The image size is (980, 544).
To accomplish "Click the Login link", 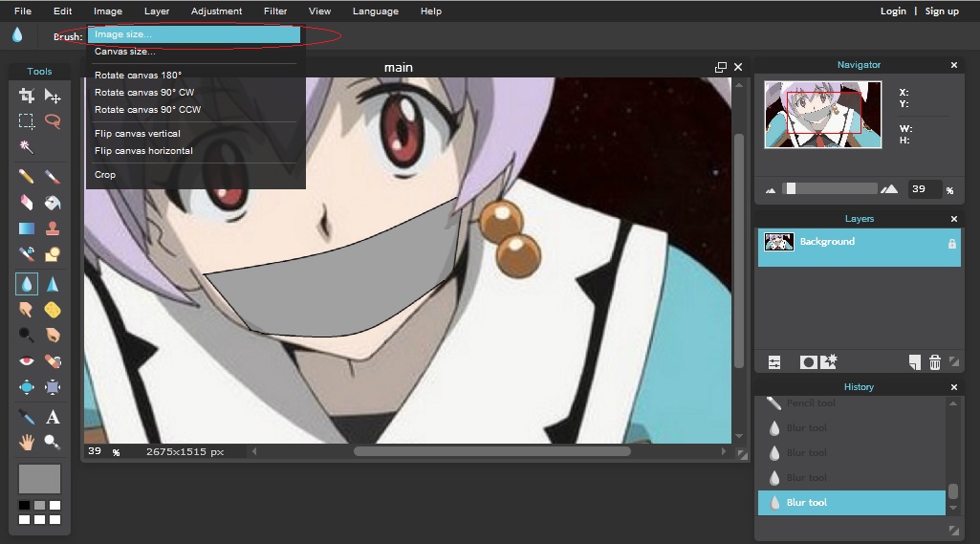I will click(893, 11).
